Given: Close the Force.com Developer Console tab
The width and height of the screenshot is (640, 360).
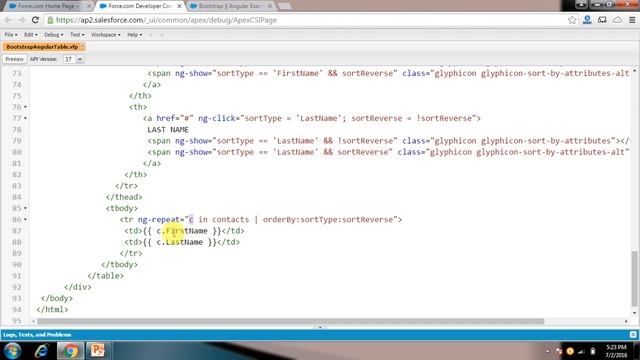Looking at the screenshot, I should [x=179, y=6].
